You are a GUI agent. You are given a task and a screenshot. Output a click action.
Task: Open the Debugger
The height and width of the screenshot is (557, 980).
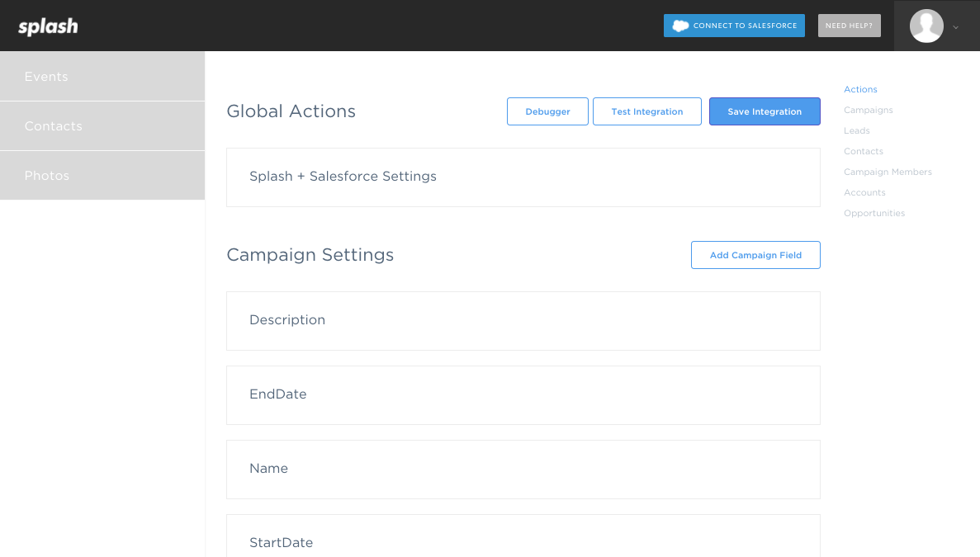pos(547,111)
